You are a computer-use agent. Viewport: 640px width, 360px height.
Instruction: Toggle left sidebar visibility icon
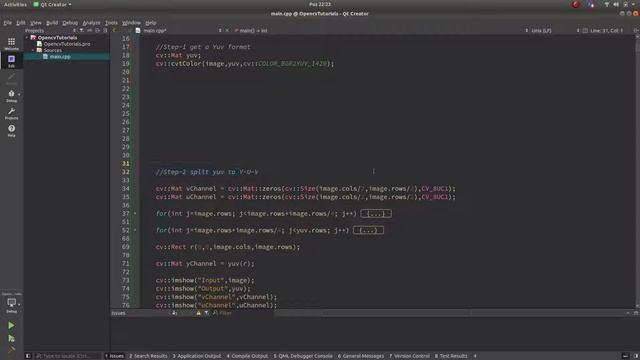(28, 356)
